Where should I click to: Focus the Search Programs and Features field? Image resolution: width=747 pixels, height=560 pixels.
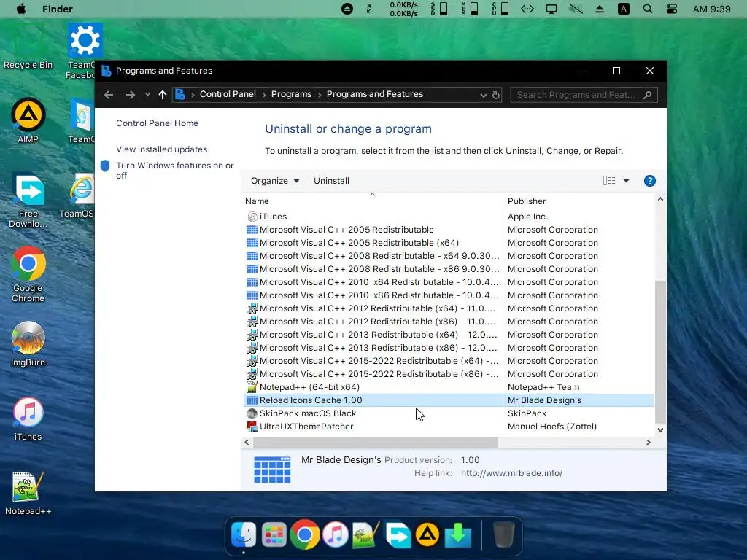[584, 95]
